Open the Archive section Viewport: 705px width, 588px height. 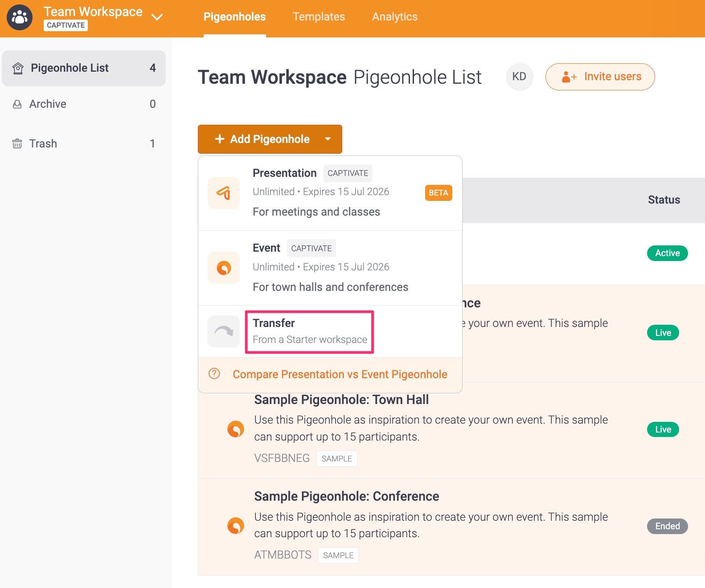pyautogui.click(x=84, y=104)
